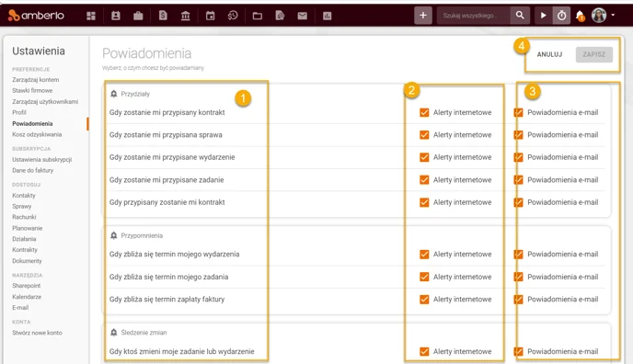Toggle Alerty internetowe for termin mojego wydarzenia

424,255
